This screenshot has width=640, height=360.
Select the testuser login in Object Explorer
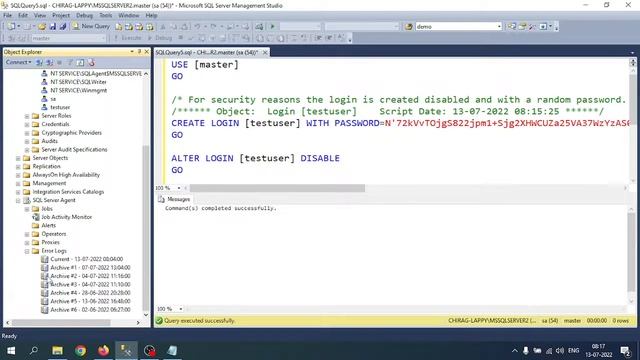[60, 107]
